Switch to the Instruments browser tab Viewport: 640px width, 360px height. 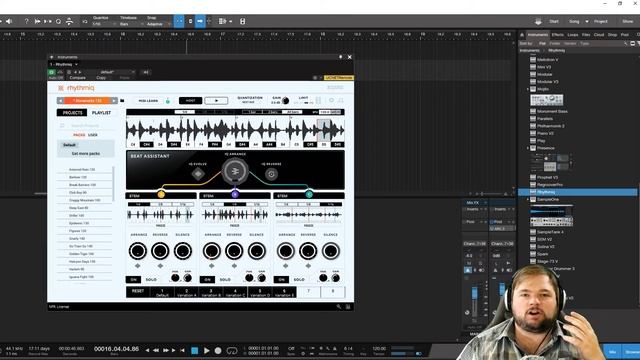538,35
